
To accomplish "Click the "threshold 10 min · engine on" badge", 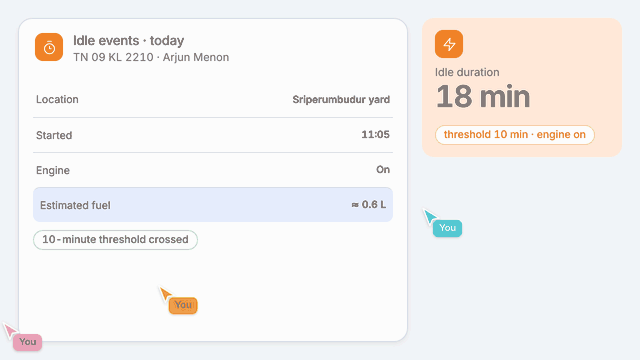I will [515, 135].
